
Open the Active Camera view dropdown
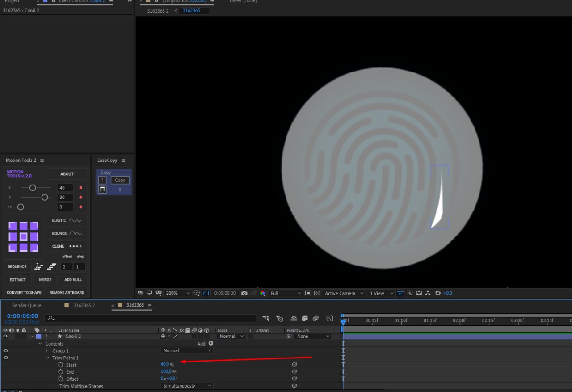344,293
